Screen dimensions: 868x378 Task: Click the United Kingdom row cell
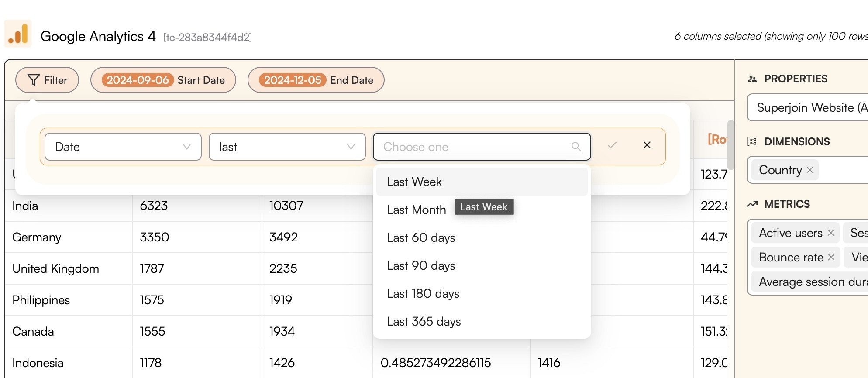pyautogui.click(x=69, y=268)
